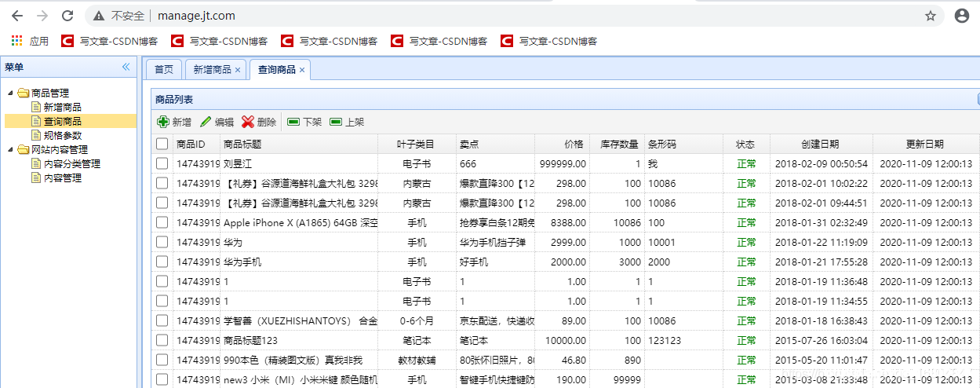Click the browser address bar showing manage.jt.com
The height and width of the screenshot is (388, 980).
tap(502, 16)
